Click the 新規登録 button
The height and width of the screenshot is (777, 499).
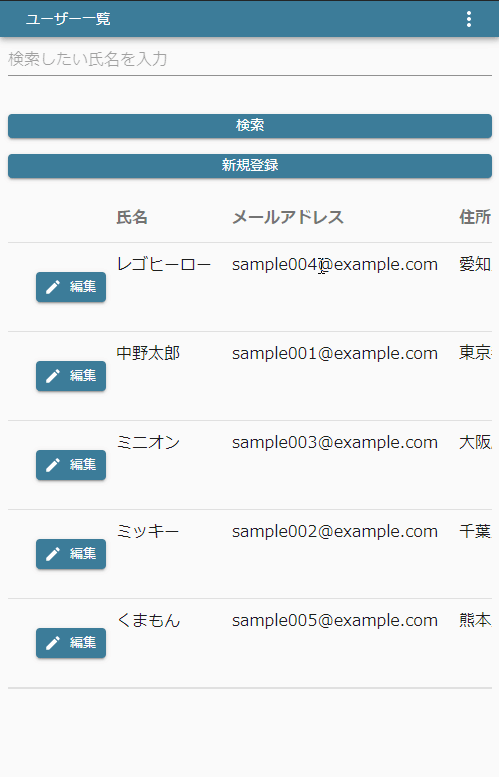[x=250, y=166]
